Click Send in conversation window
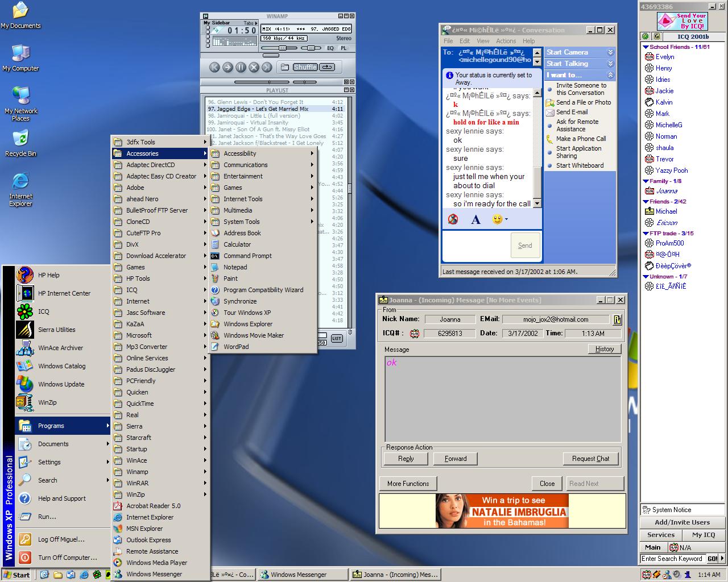 pyautogui.click(x=525, y=246)
